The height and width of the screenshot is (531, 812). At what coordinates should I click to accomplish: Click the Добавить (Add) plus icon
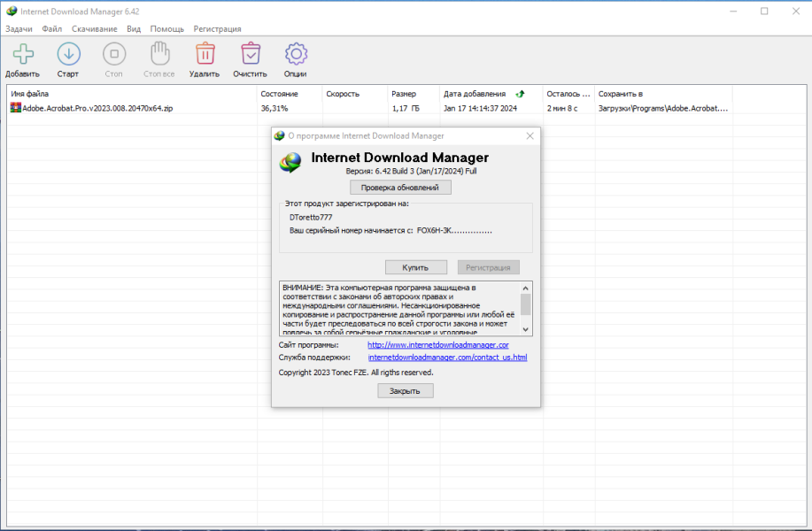[x=23, y=54]
